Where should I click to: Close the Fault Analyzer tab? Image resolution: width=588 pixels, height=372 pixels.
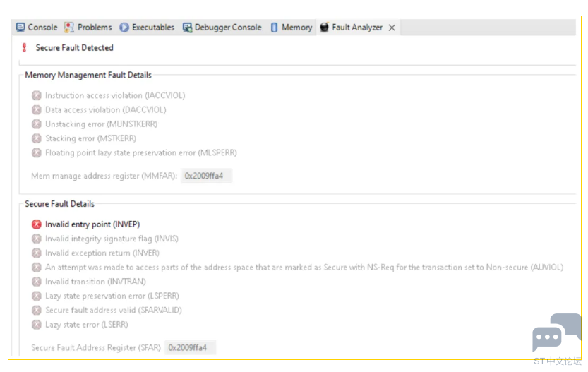(392, 28)
